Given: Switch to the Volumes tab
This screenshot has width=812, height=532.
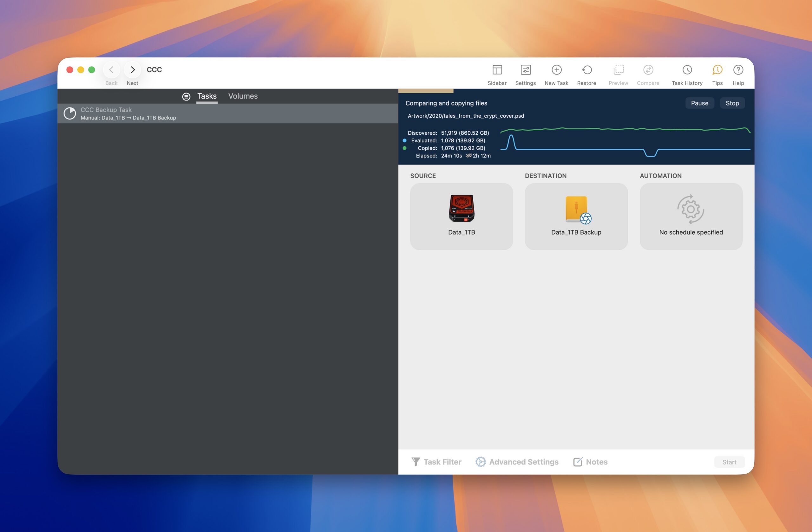Looking at the screenshot, I should point(243,96).
